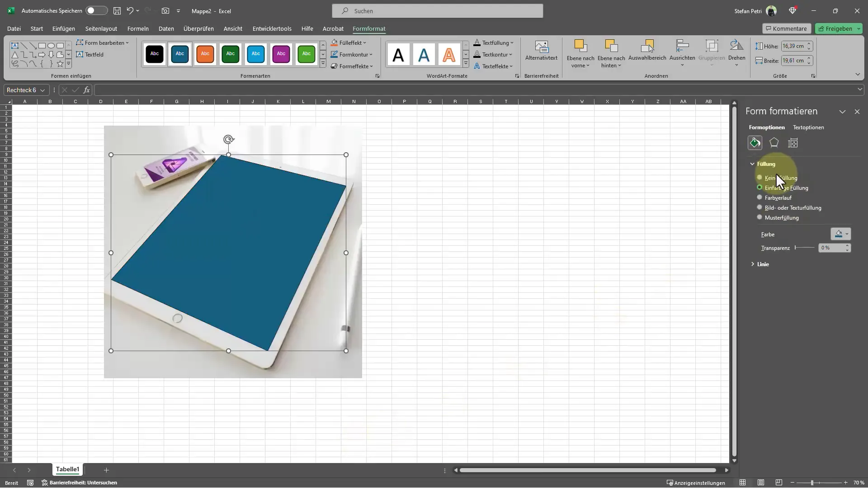Screen dimensions: 868x488
Task: Apply the black Abc shape style
Action: (x=155, y=54)
